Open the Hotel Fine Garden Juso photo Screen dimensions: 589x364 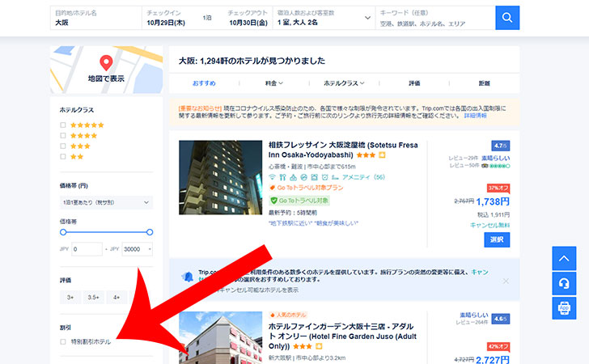pos(221,337)
